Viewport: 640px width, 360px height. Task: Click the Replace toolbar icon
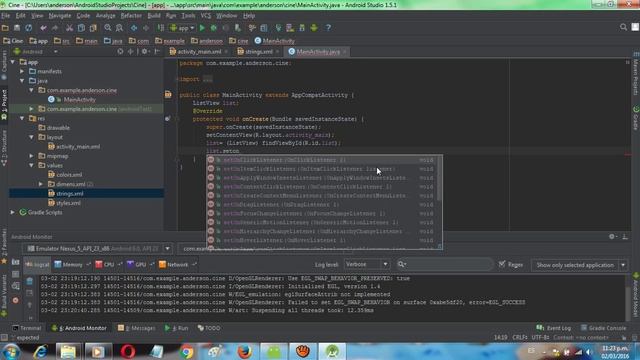119,28
